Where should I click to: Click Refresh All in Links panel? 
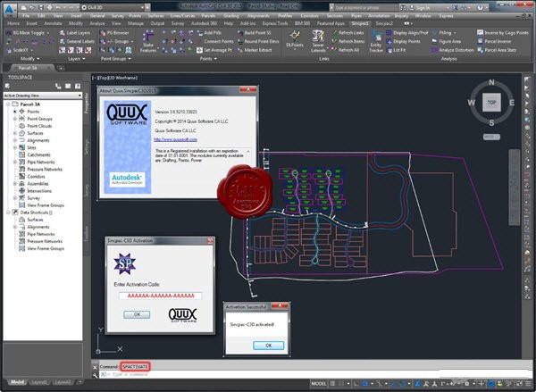pos(346,50)
